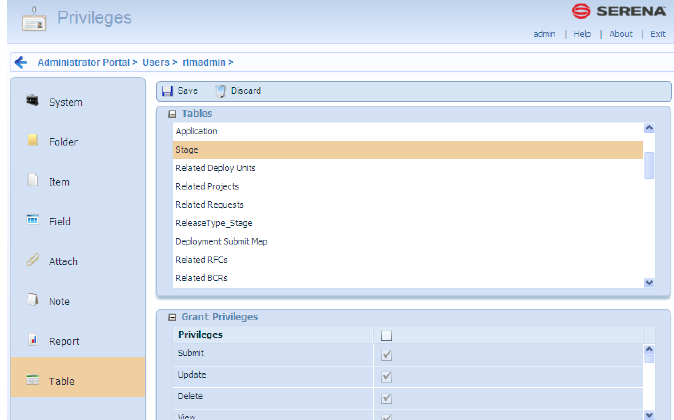Click the Privileges column header
The width and height of the screenshot is (674, 420).
[x=200, y=335]
